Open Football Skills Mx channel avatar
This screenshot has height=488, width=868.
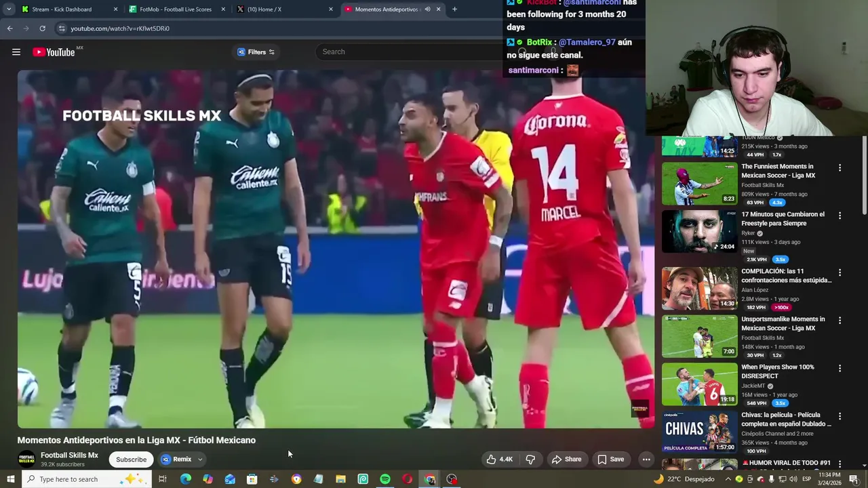click(x=26, y=460)
